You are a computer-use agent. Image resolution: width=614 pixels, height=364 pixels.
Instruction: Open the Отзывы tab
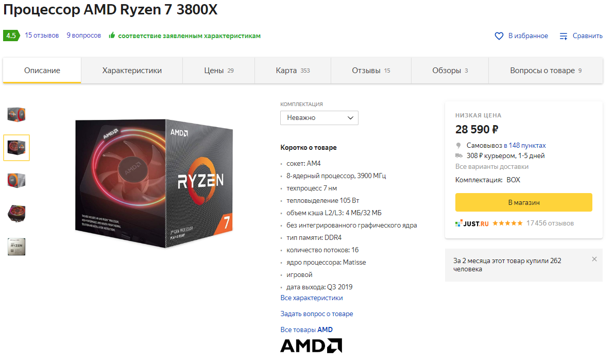371,71
